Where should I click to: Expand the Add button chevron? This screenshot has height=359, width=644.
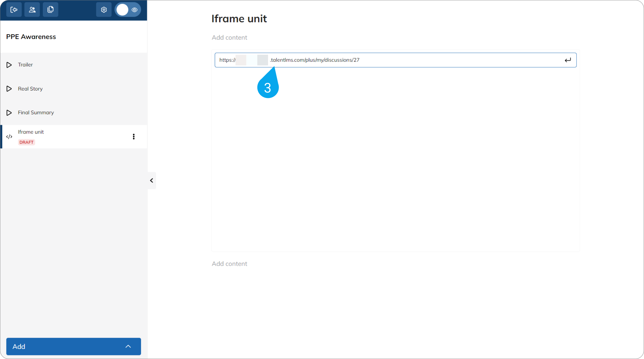128,346
